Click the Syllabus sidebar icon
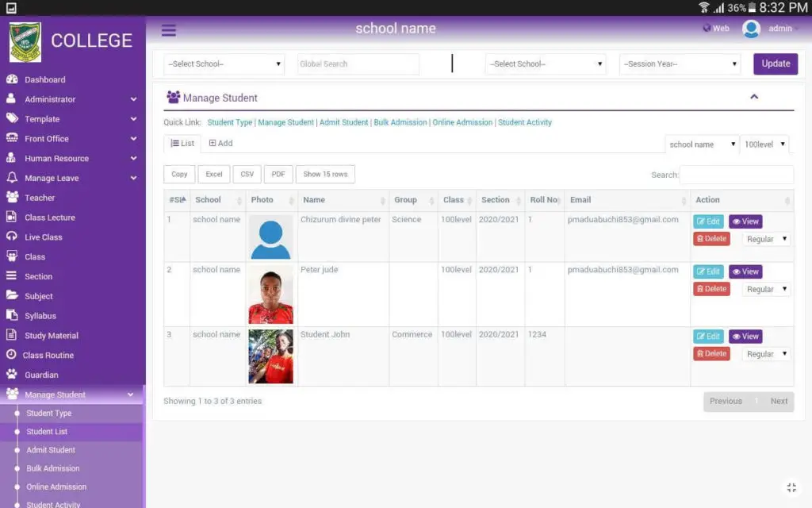Viewport: 812px width, 508px height. coord(14,315)
